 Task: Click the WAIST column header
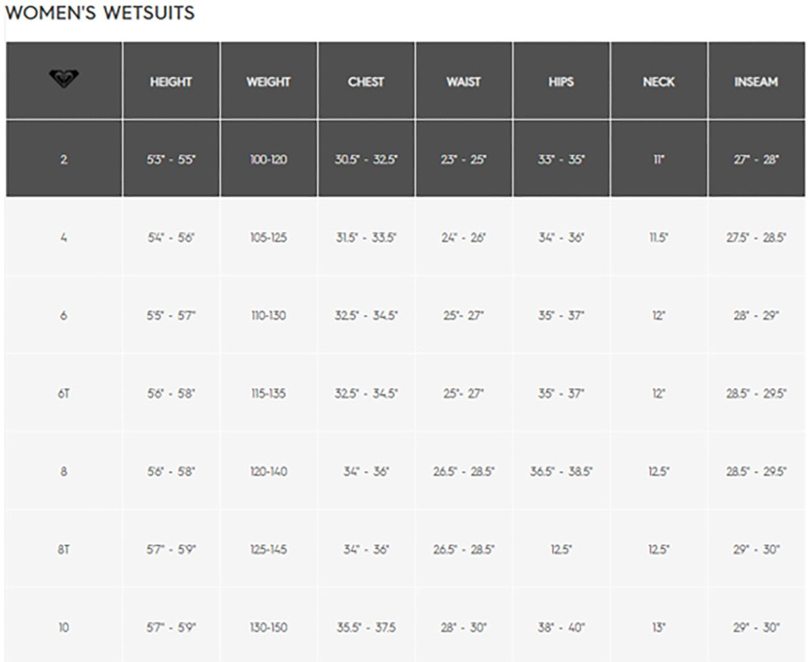pos(464,82)
